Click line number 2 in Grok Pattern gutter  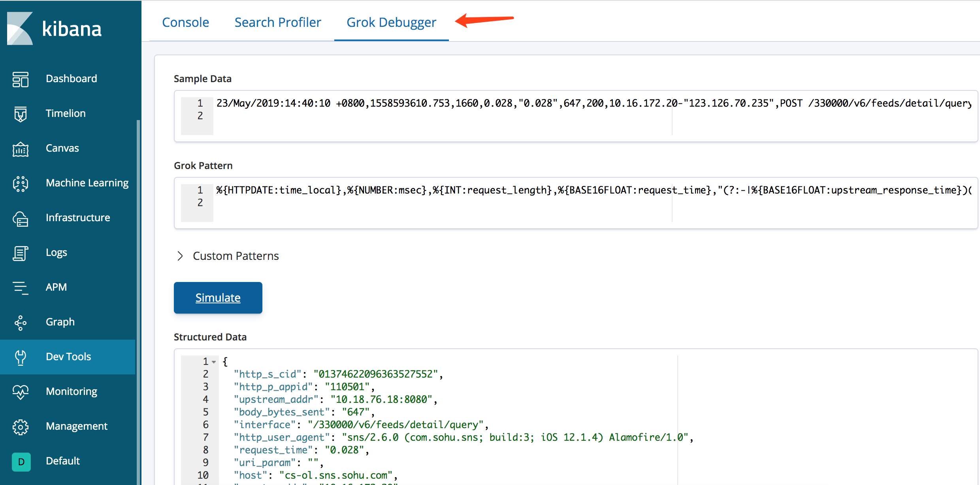[200, 203]
